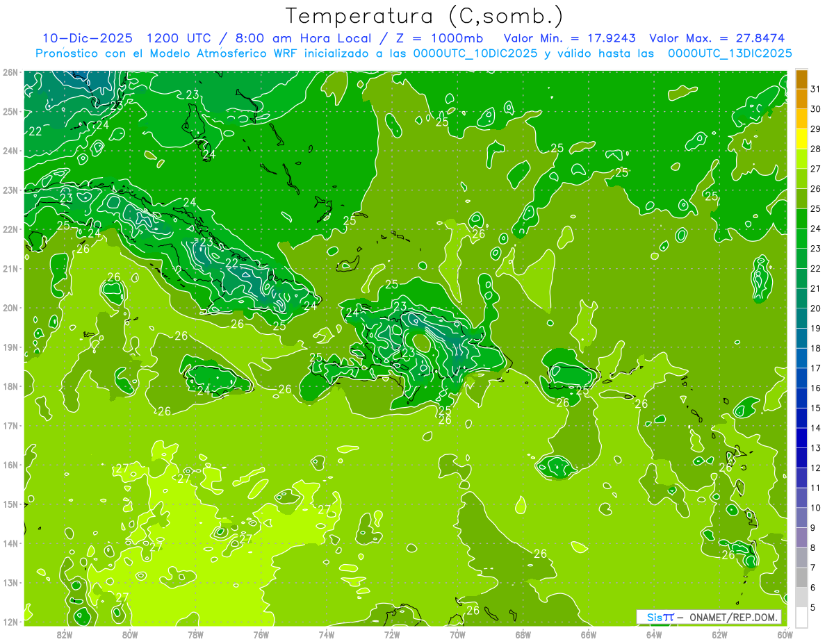Click the '17N' latitude axis label
This screenshot has width=834, height=644.
[10, 425]
